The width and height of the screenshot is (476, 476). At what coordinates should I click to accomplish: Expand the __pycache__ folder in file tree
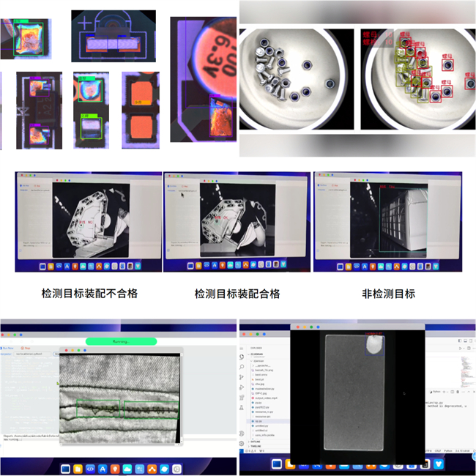click(263, 365)
